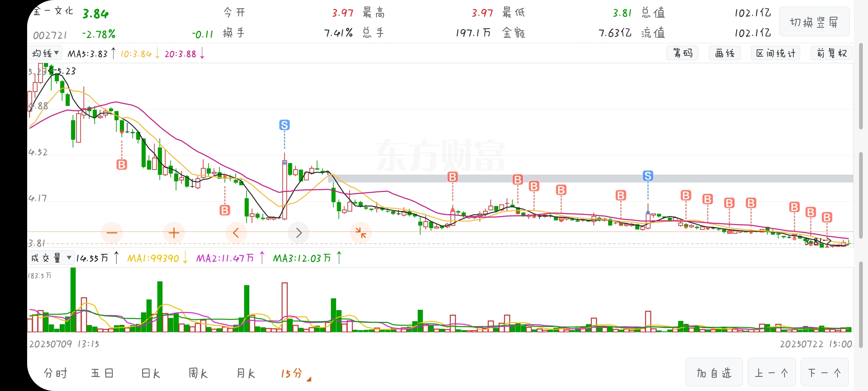Click the 画线 button

pyautogui.click(x=725, y=53)
